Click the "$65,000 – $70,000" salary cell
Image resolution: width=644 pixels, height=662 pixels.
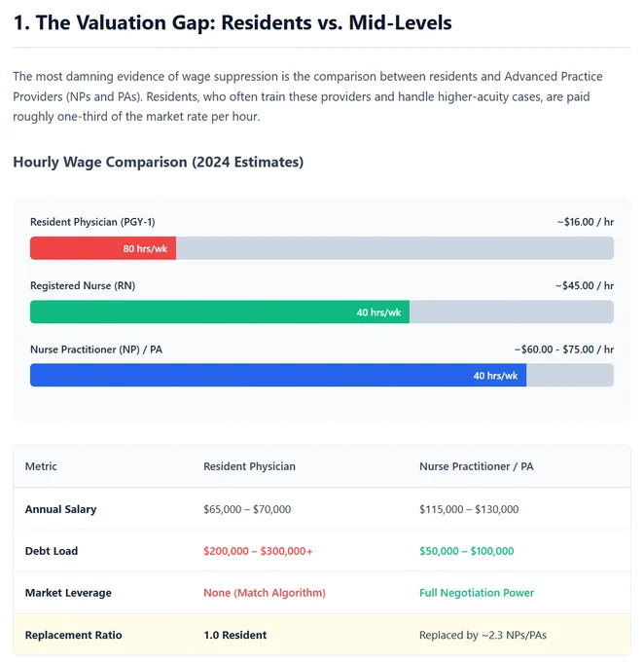(247, 509)
